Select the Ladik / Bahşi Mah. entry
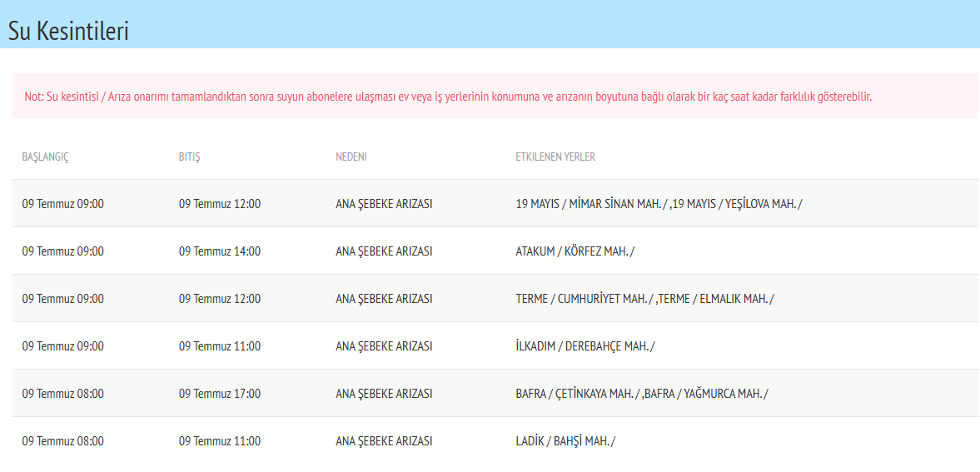Image resolution: width=980 pixels, height=472 pixels. point(565,441)
